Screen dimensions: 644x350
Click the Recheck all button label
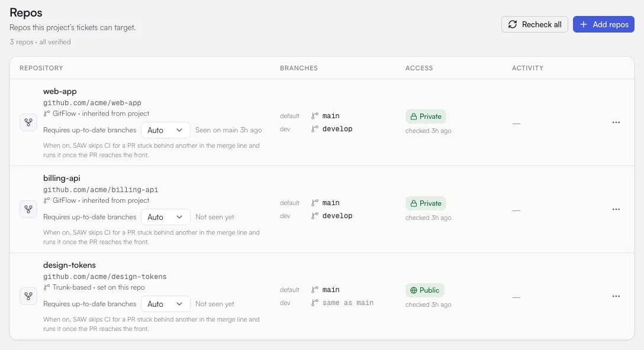point(542,25)
